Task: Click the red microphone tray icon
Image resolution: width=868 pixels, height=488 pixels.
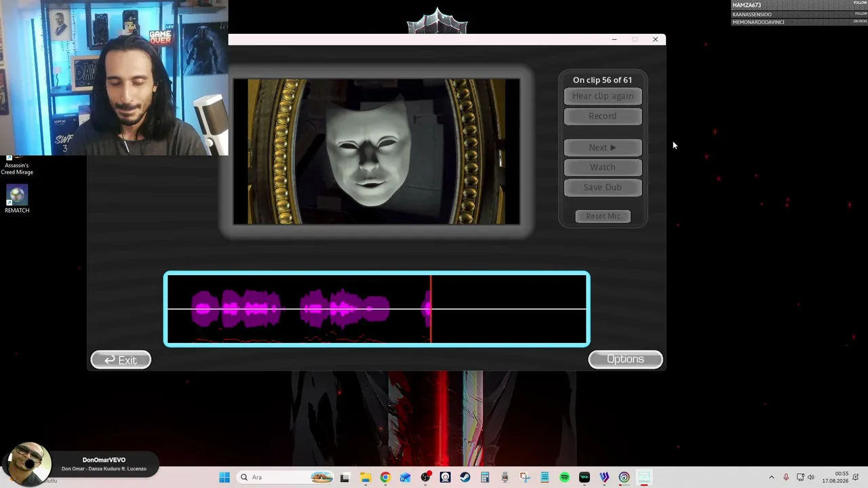Action: tap(786, 477)
